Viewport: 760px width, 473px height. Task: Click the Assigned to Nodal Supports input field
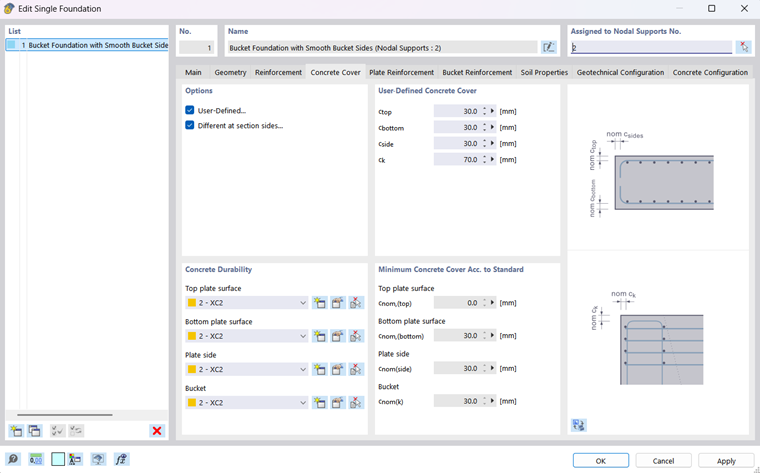coord(651,47)
